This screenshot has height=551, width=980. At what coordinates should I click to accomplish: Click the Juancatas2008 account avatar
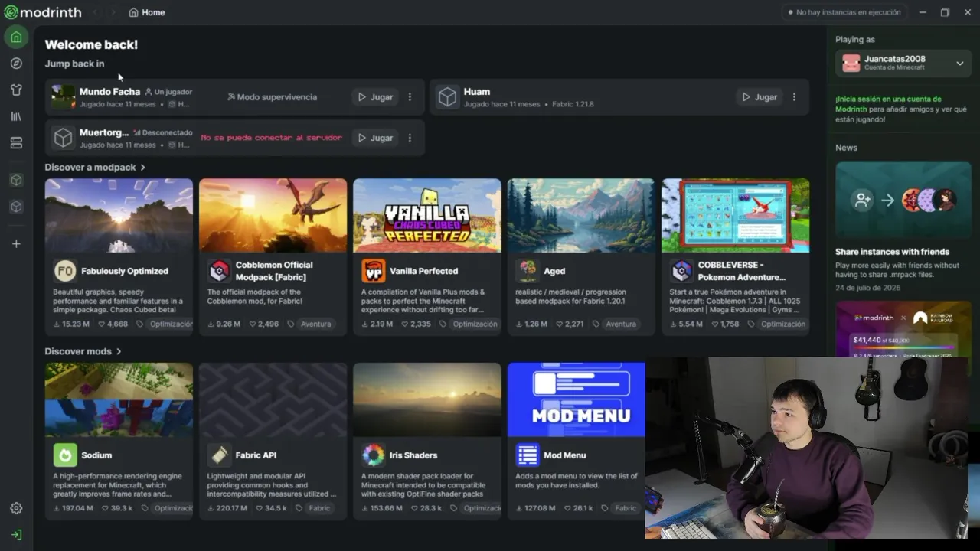click(x=851, y=63)
